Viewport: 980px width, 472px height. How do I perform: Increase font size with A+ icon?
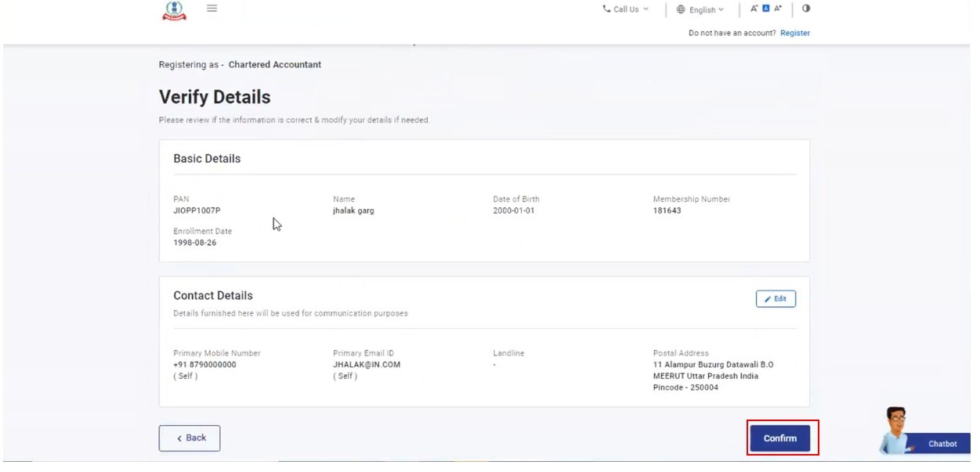point(778,9)
